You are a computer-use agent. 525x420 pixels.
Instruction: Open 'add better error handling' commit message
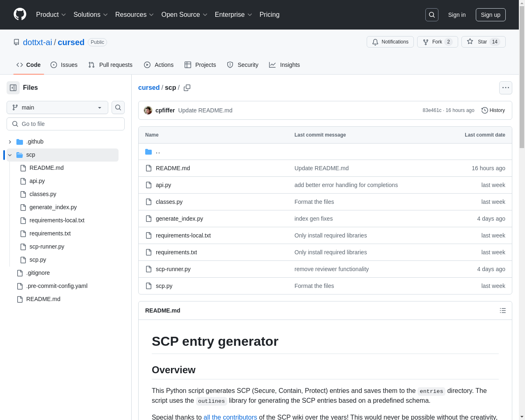(346, 185)
